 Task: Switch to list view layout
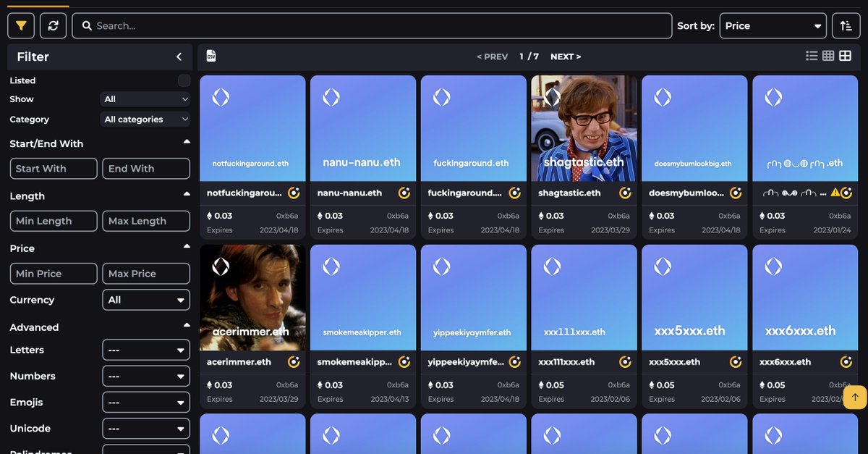coord(812,56)
